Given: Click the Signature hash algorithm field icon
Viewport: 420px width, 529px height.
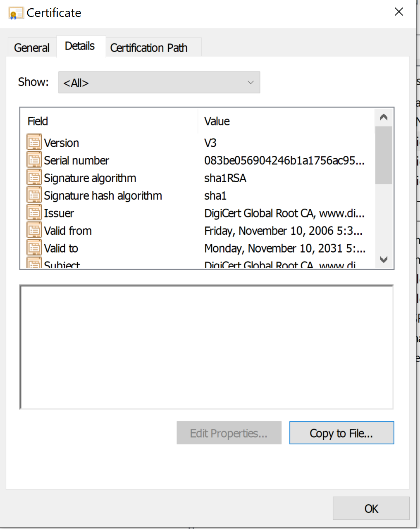Looking at the screenshot, I should click(34, 194).
